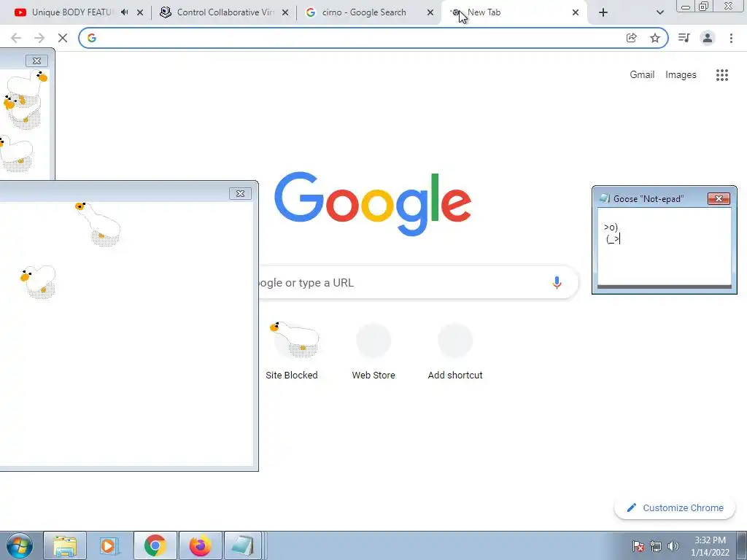Image resolution: width=747 pixels, height=560 pixels.
Task: Close the New Tab tab
Action: (576, 12)
